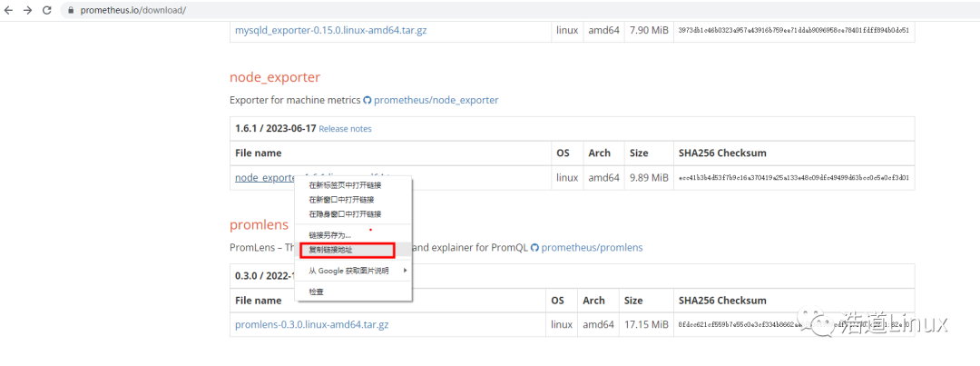Download mysqld_exporter-0.15.0.linux-amd64.tar.gz
980x366 pixels.
330,30
